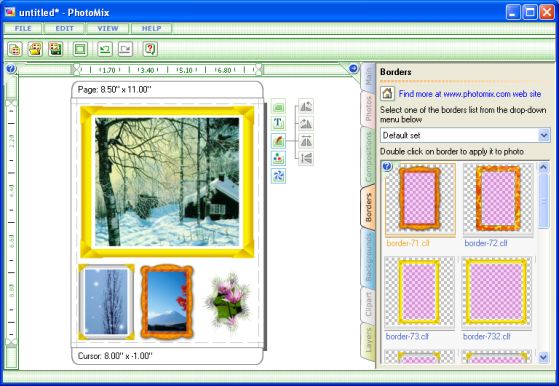Image resolution: width=559 pixels, height=386 pixels.
Task: Click the house icon in Borders panel
Action: click(x=387, y=94)
